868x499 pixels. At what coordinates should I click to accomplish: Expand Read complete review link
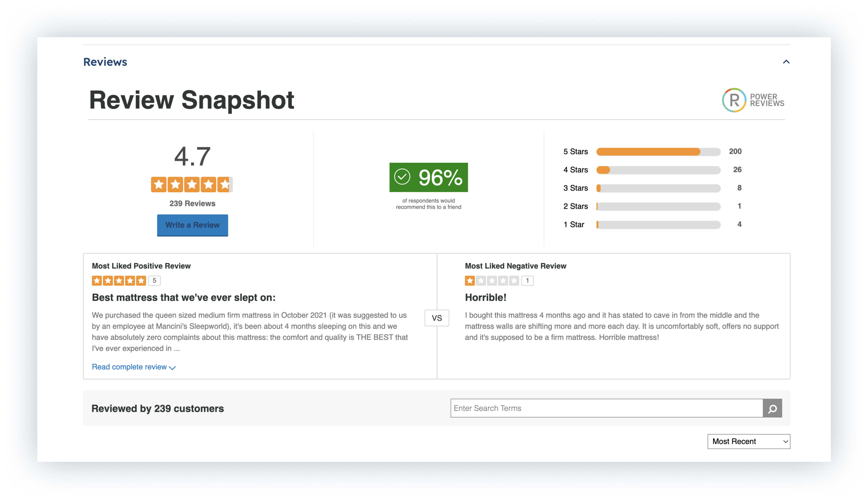pyautogui.click(x=134, y=367)
